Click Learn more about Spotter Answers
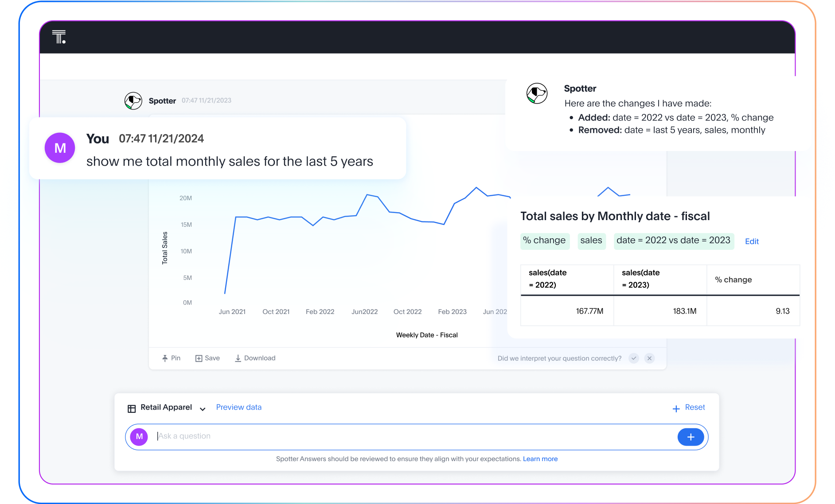 tap(540, 459)
